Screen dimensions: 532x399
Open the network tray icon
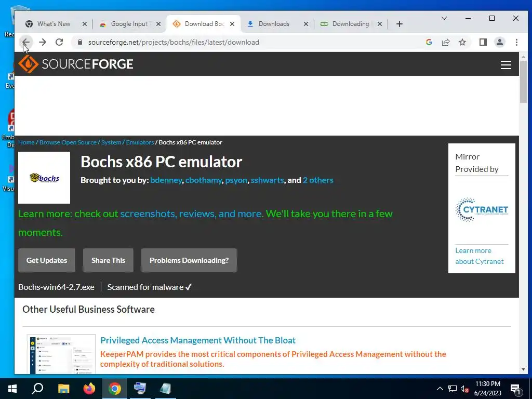[x=453, y=389]
